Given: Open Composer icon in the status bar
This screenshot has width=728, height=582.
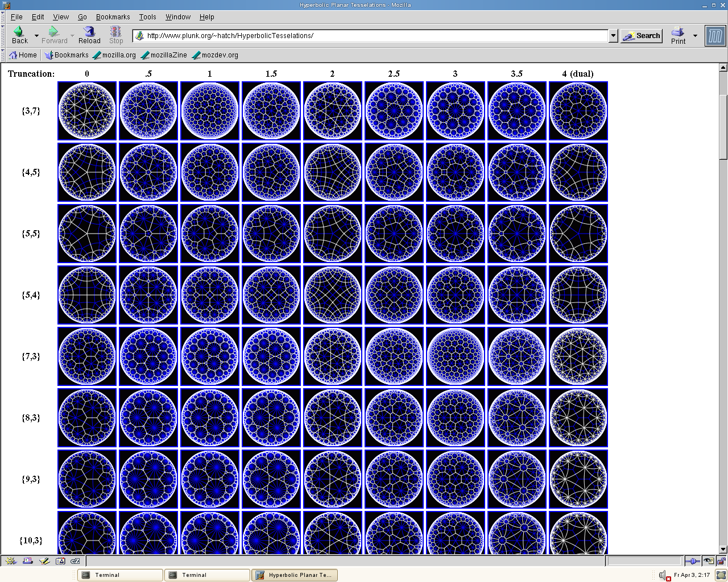Looking at the screenshot, I should tap(44, 561).
